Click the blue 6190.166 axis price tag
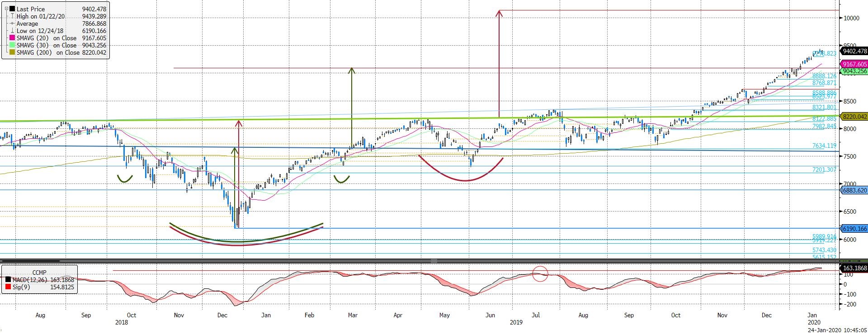This screenshot has width=868, height=334. point(854,229)
